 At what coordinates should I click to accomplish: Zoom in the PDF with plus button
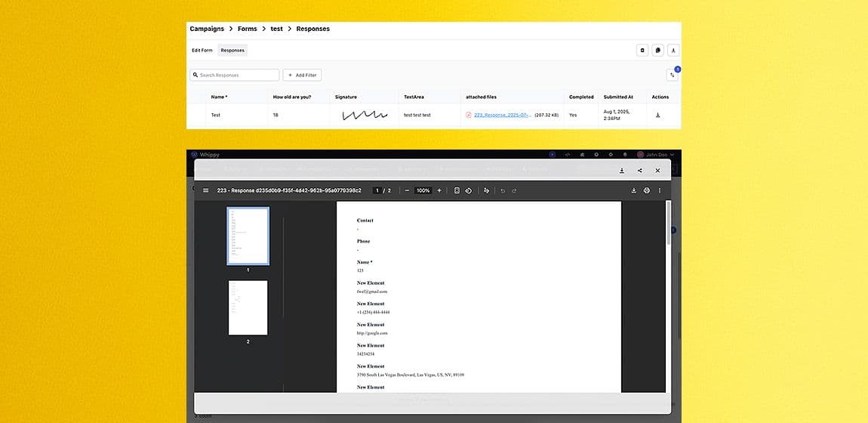coord(439,190)
